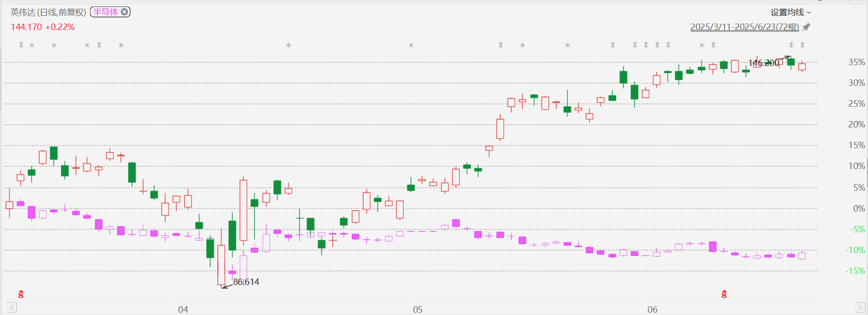Click the star event marker above the 05 label
This screenshot has width=868, height=315.
click(x=411, y=45)
